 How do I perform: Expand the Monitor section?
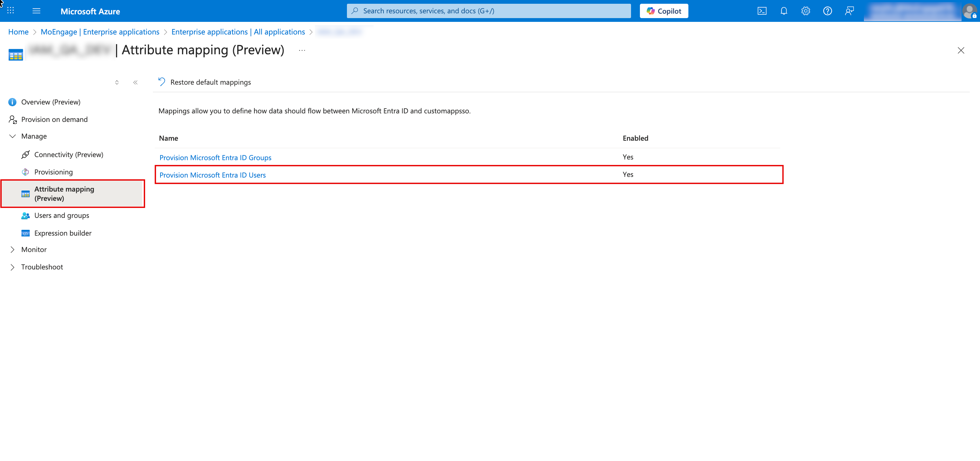click(13, 250)
